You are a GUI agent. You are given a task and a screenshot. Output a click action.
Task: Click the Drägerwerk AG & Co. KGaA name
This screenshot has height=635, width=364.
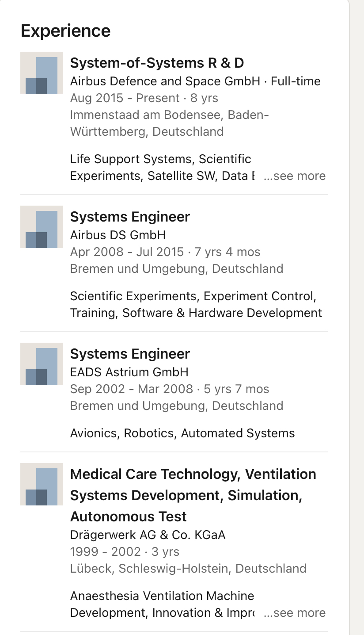coord(148,535)
